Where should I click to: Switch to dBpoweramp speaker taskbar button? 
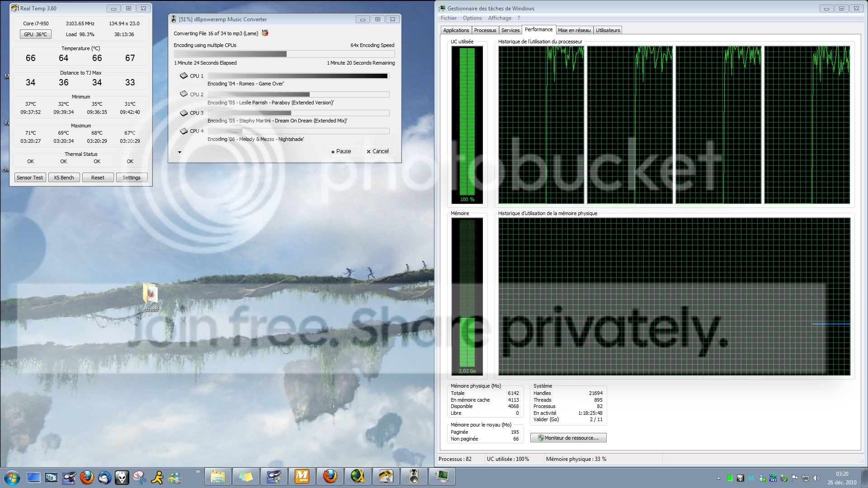pos(414,477)
